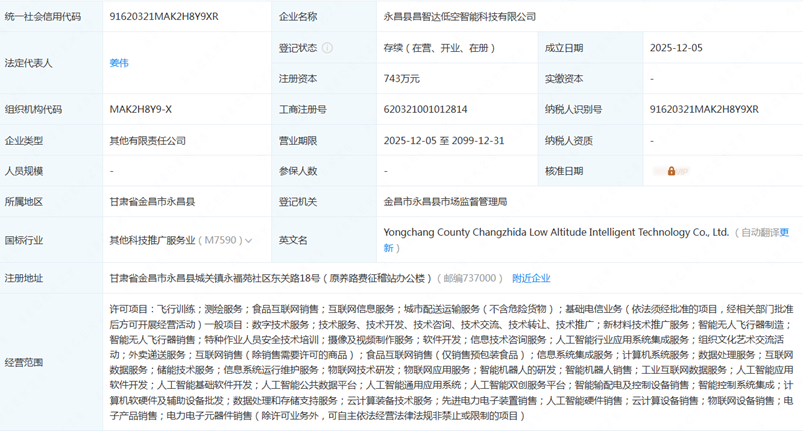Image resolution: width=803 pixels, height=431 pixels.
Task: Click the info icon beside 登记状态
Action: 327,48
